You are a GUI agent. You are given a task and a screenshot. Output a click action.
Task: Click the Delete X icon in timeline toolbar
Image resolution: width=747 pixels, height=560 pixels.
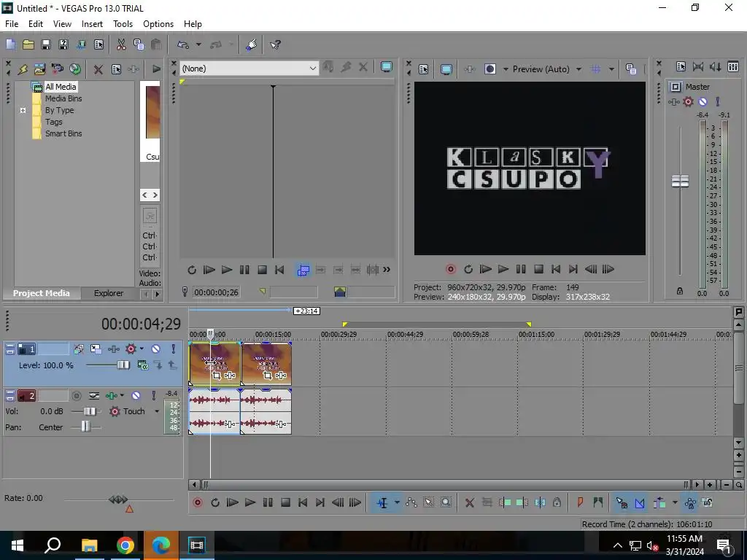coord(469,503)
